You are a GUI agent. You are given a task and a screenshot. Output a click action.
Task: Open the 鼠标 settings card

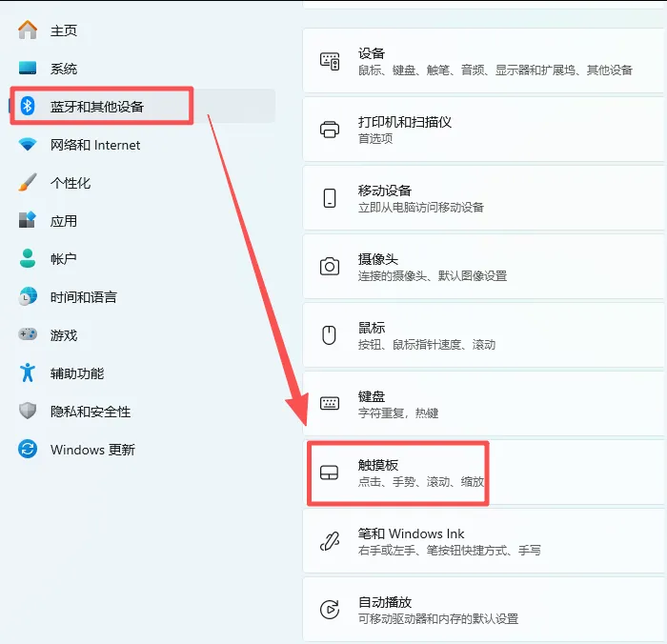(x=484, y=335)
